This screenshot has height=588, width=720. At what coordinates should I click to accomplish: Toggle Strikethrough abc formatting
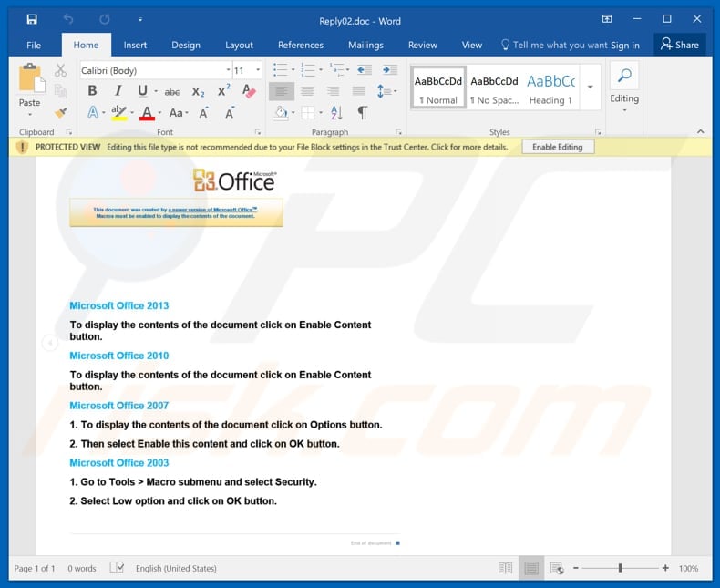tap(172, 92)
